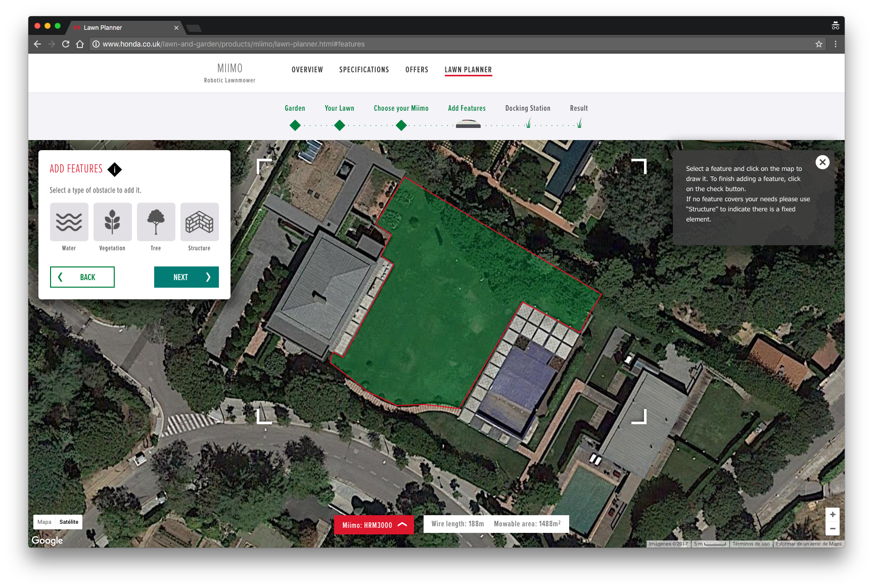Click the Google logo on map

(47, 540)
